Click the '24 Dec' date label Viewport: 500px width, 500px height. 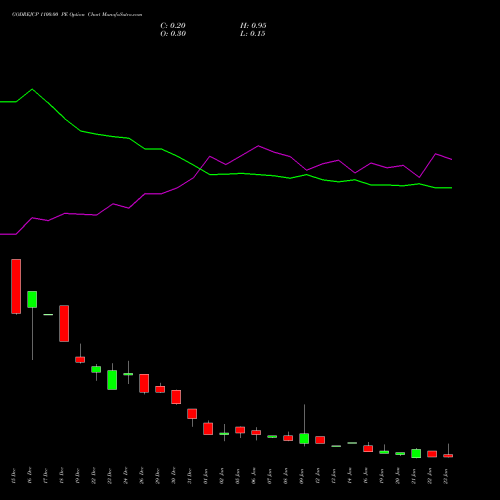(126, 476)
